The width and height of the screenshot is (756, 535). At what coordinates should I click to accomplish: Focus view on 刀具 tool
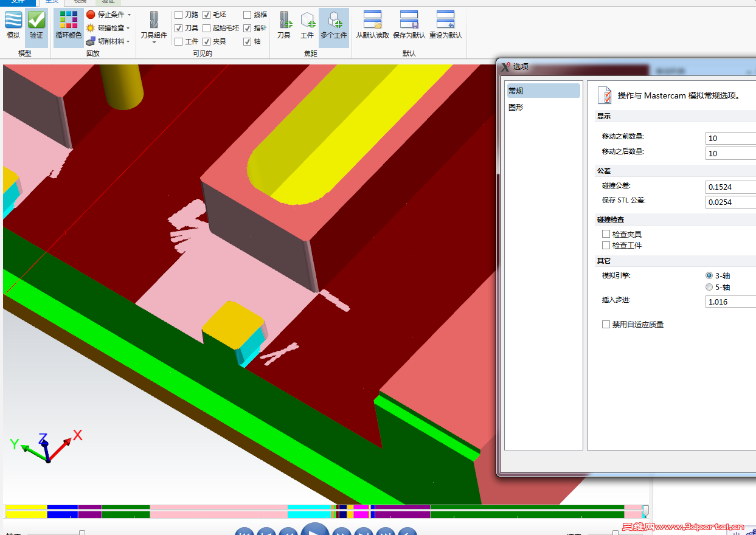tap(284, 25)
